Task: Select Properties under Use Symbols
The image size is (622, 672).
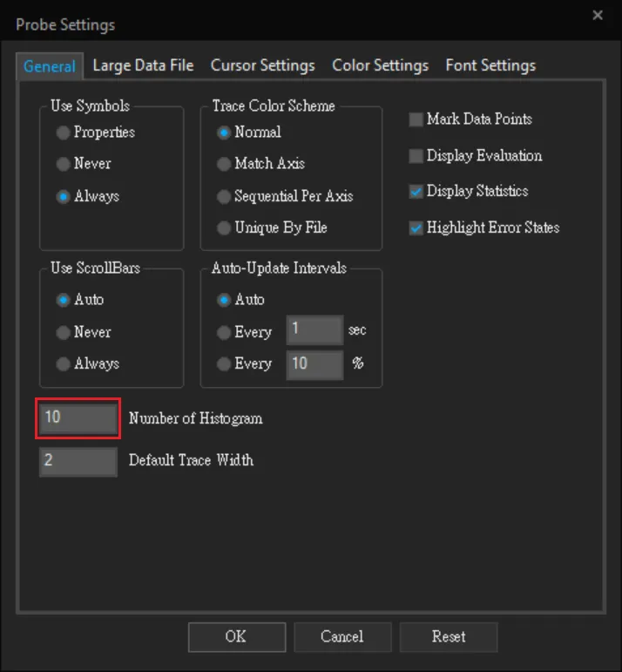Action: tap(63, 133)
